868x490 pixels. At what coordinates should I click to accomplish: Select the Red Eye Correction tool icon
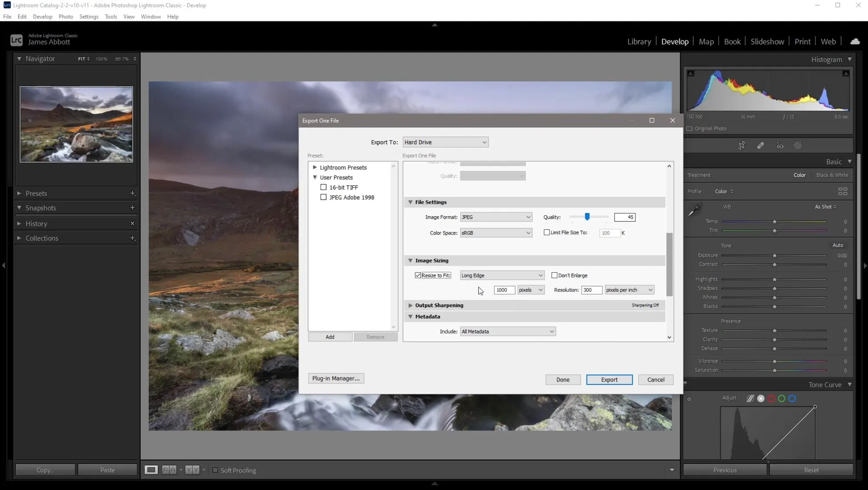[x=780, y=146]
